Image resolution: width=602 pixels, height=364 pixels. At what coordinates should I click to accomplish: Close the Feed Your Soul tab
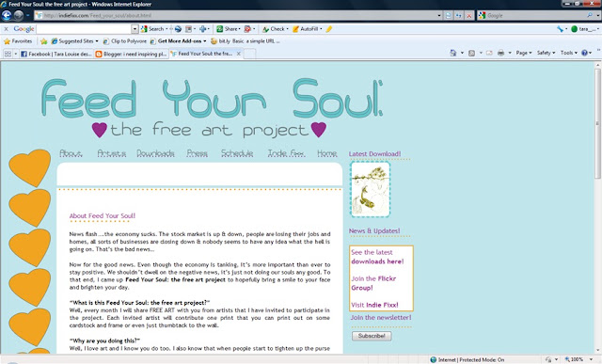(x=238, y=54)
